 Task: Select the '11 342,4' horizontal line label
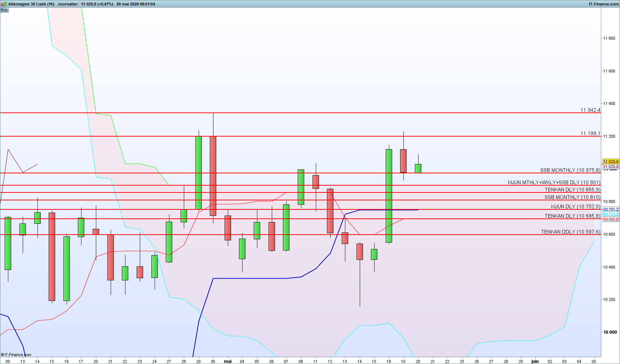click(590, 110)
